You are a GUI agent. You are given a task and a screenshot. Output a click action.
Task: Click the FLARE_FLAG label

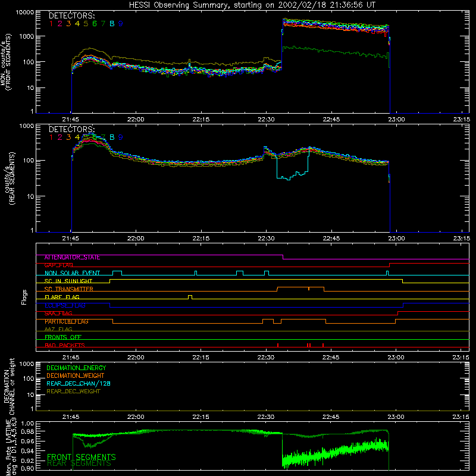62,297
